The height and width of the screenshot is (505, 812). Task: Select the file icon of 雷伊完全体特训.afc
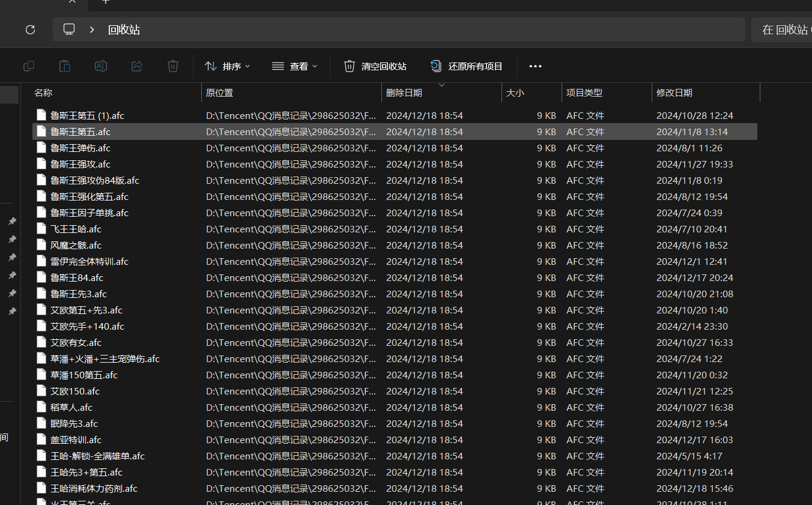(x=41, y=261)
